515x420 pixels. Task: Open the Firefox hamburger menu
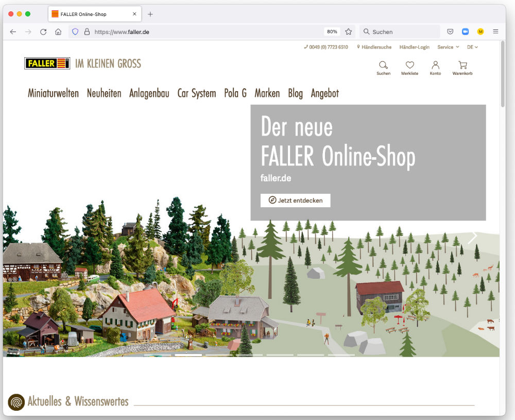(x=495, y=31)
